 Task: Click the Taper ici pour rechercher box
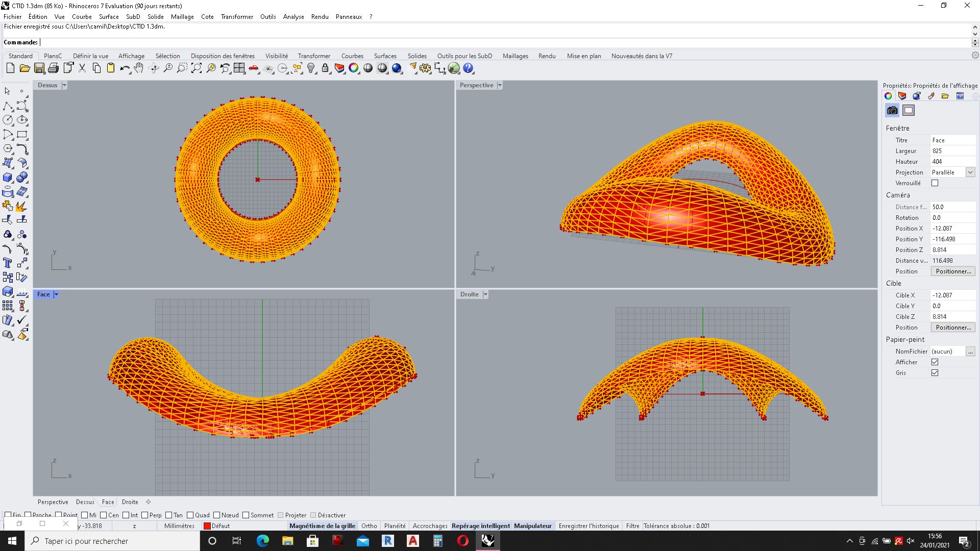pos(112,541)
